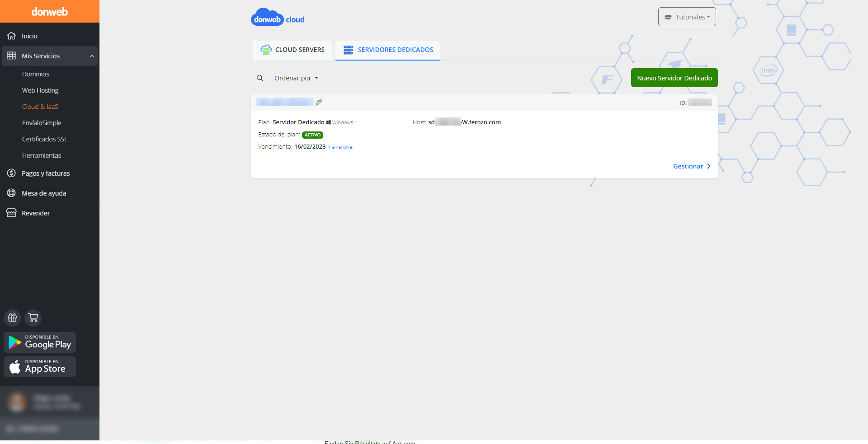Click the Revender store icon

click(11, 213)
